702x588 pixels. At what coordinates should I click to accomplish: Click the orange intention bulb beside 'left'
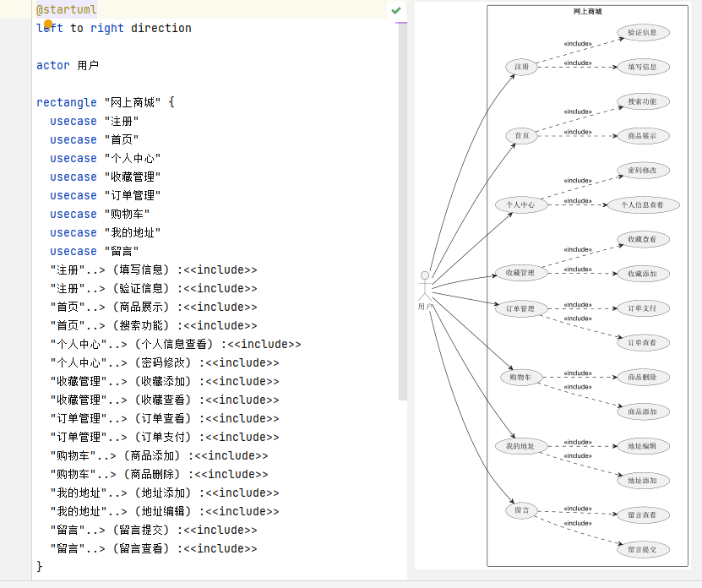point(48,24)
